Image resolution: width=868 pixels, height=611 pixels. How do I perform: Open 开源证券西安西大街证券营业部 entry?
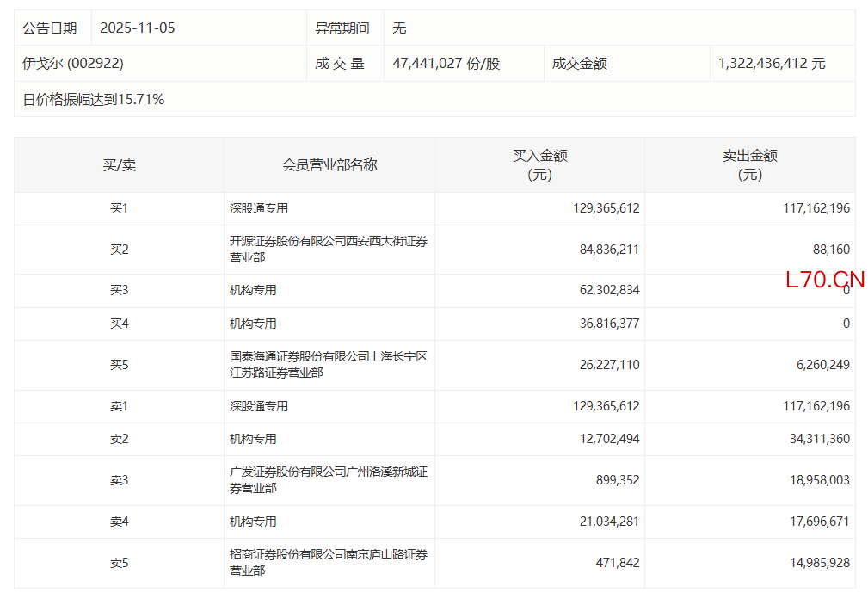328,250
